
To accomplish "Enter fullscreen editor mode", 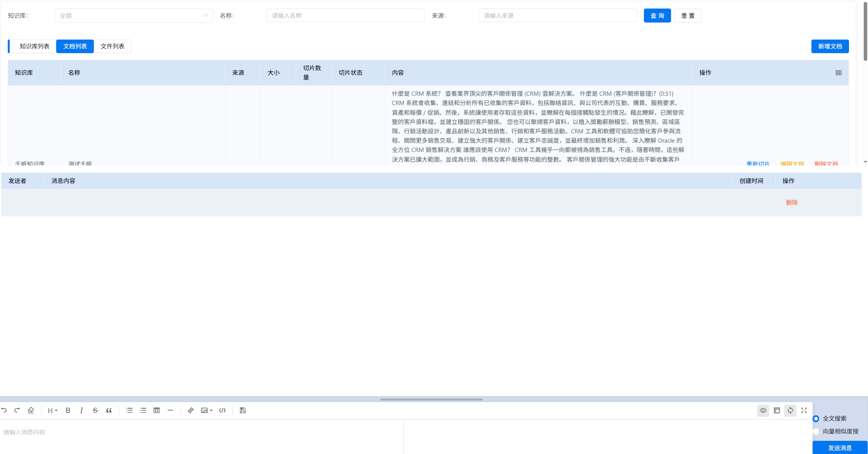I will [804, 410].
